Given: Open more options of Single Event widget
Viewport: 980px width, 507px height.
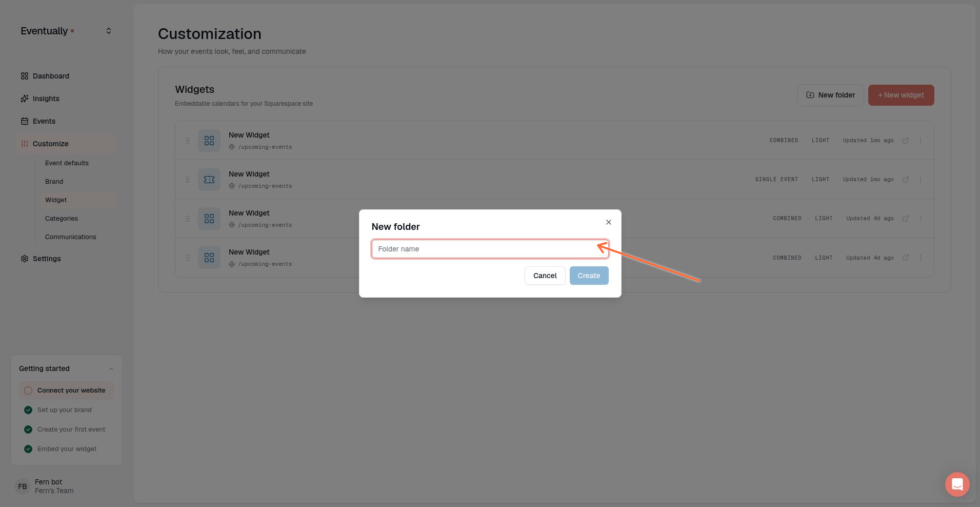Looking at the screenshot, I should coord(921,180).
